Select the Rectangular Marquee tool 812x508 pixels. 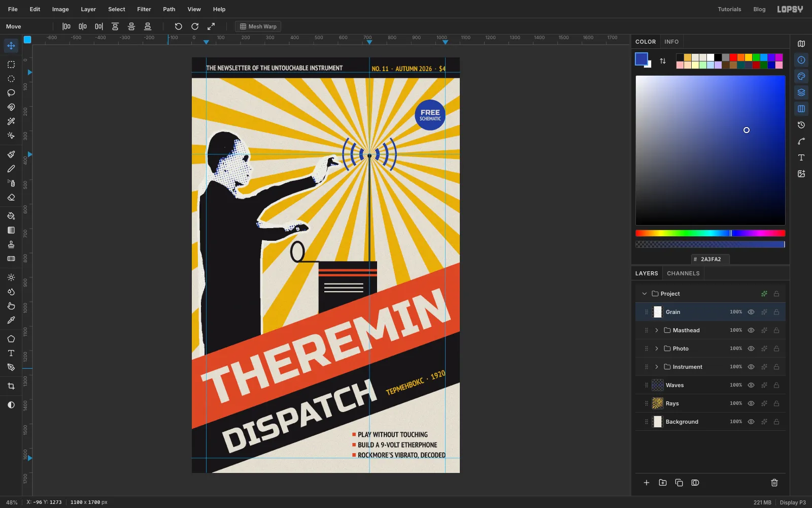coord(11,65)
